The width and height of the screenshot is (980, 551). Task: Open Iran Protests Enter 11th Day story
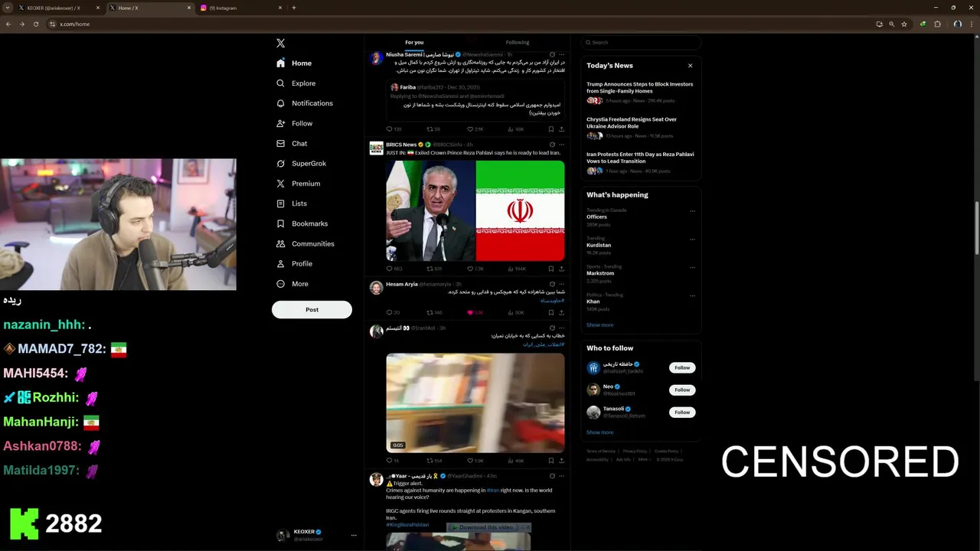click(x=640, y=162)
